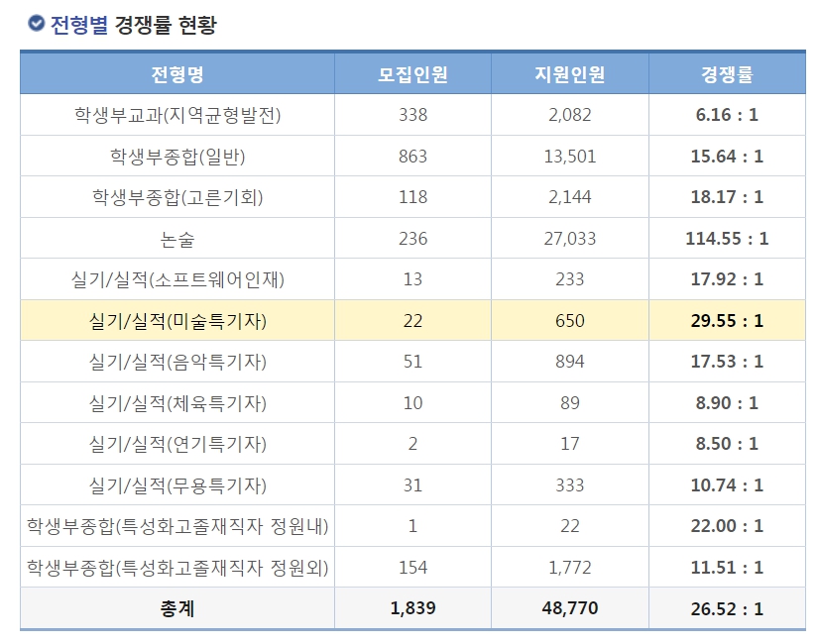Select the 2,082 applicants value
Viewport: 819px width, 644px height.
(x=570, y=115)
